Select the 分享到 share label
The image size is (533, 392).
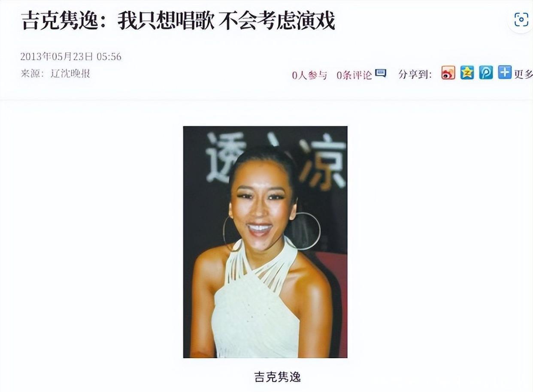[x=415, y=74]
